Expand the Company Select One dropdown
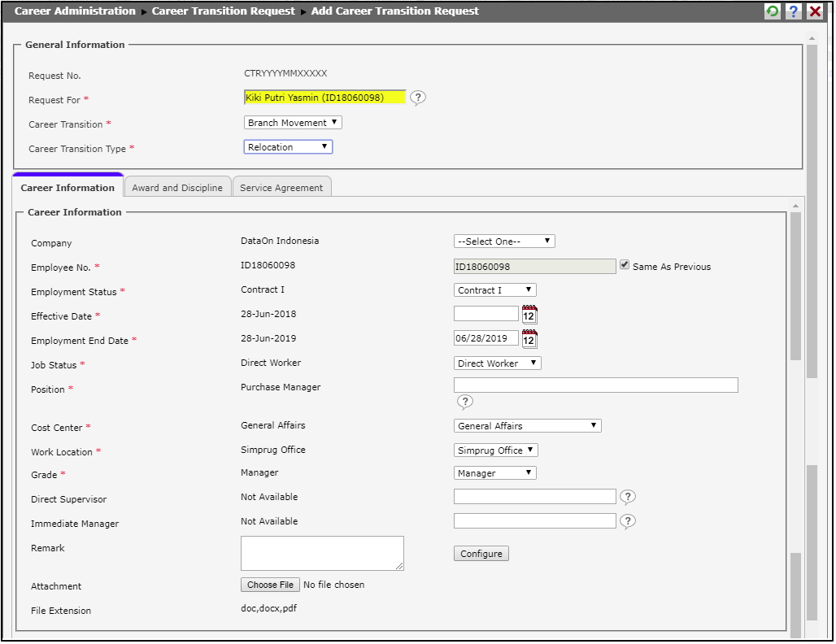The image size is (836, 644). pos(503,241)
